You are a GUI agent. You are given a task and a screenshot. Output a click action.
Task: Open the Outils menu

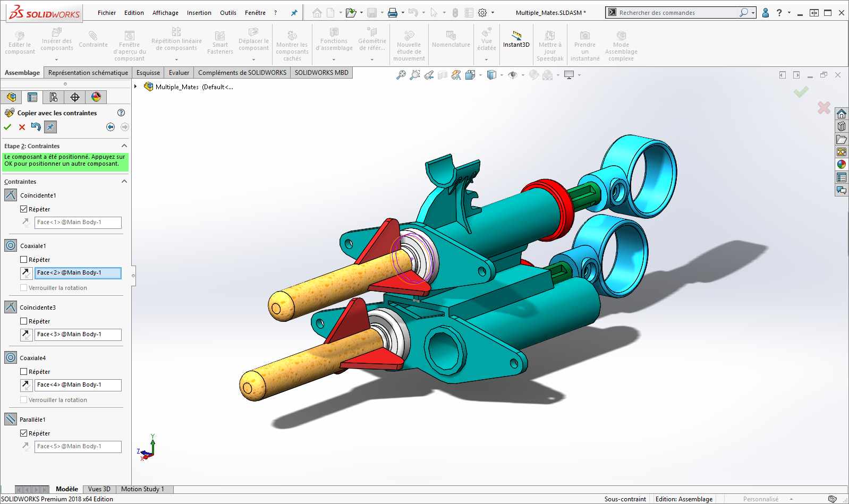pyautogui.click(x=228, y=13)
